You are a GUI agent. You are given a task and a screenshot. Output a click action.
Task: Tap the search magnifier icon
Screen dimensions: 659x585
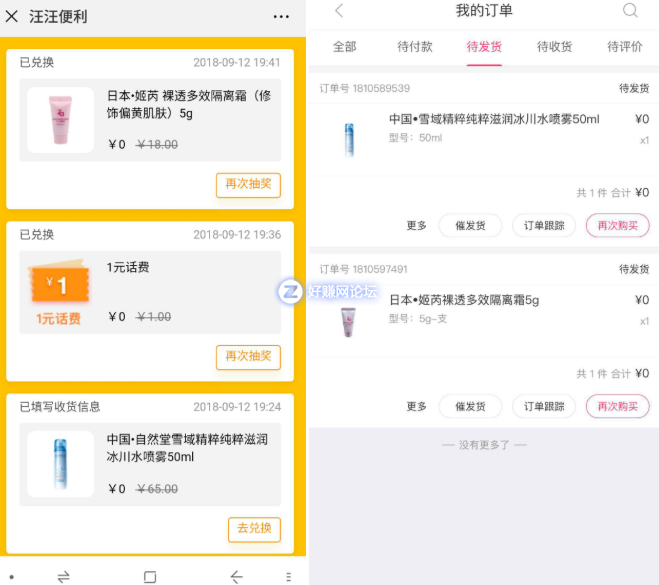coord(630,10)
